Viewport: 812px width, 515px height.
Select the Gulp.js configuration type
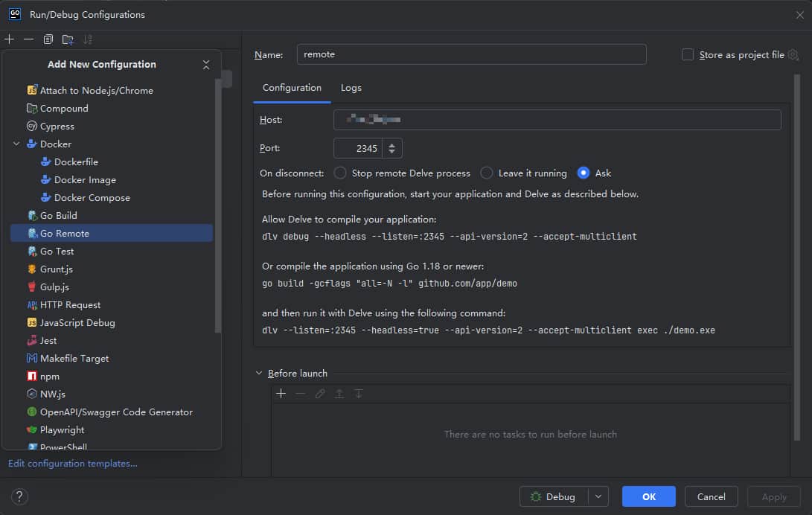(112, 287)
